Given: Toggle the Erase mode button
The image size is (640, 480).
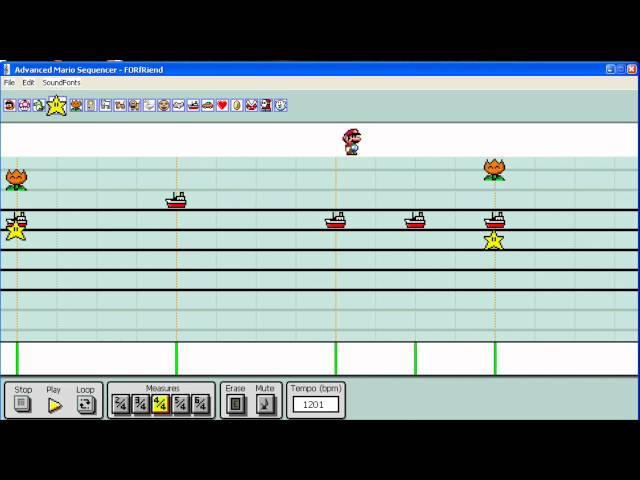Looking at the screenshot, I should coord(236,404).
